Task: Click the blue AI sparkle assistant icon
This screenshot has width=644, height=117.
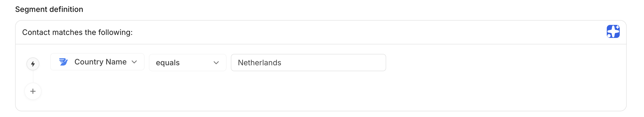Action: [x=613, y=32]
